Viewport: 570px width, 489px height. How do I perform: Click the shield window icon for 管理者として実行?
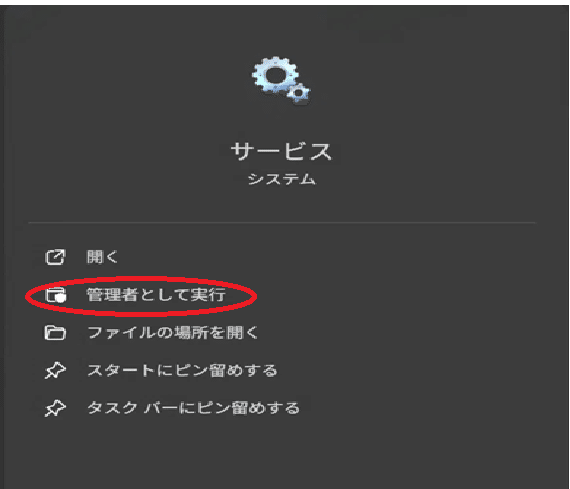55,294
